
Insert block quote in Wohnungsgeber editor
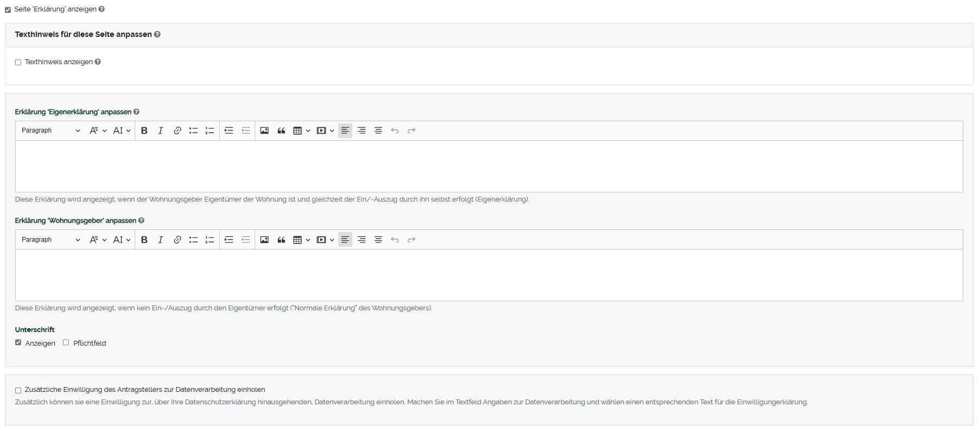point(281,240)
